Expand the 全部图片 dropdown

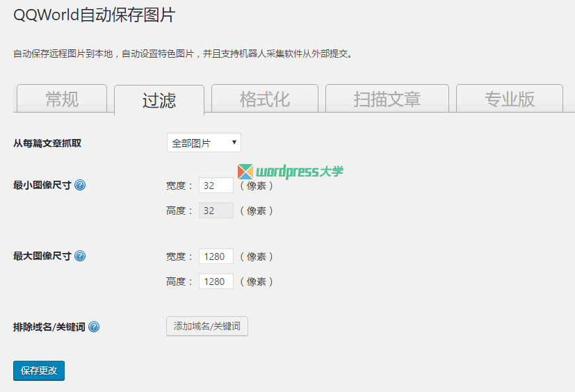(x=204, y=142)
